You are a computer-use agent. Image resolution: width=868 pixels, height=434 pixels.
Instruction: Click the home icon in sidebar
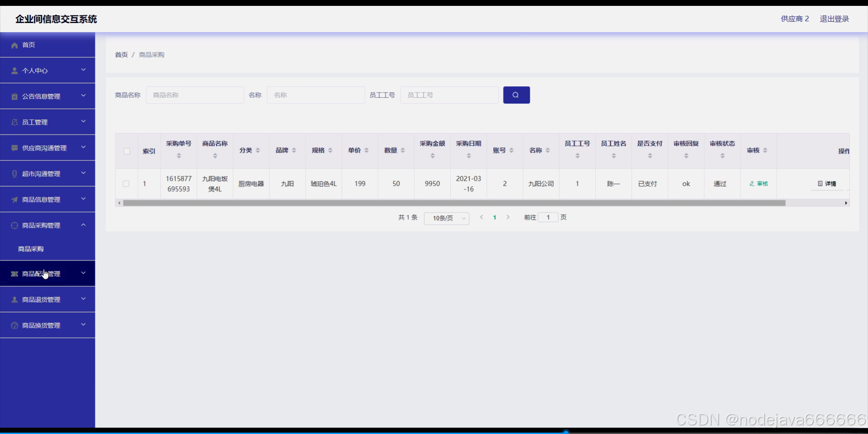pyautogui.click(x=14, y=45)
